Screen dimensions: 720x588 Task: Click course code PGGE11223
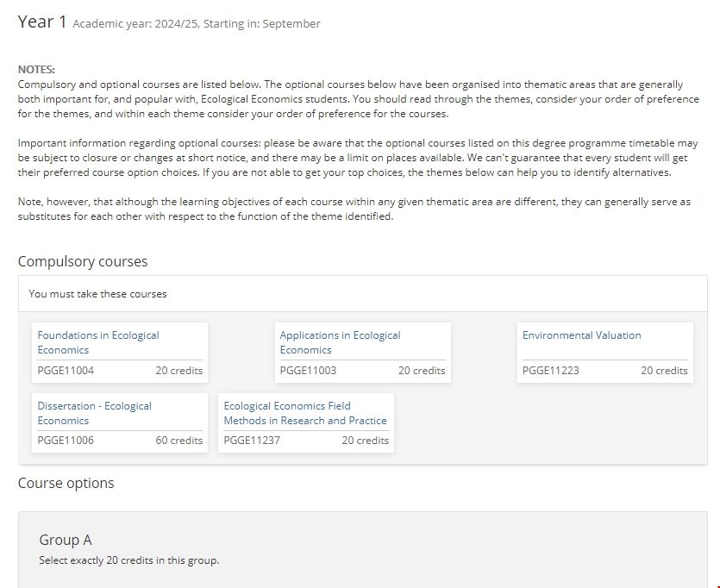point(550,371)
